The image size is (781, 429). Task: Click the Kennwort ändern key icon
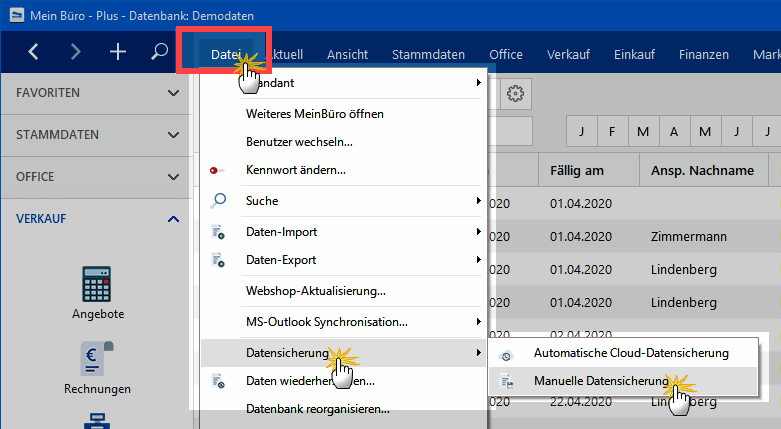point(217,170)
